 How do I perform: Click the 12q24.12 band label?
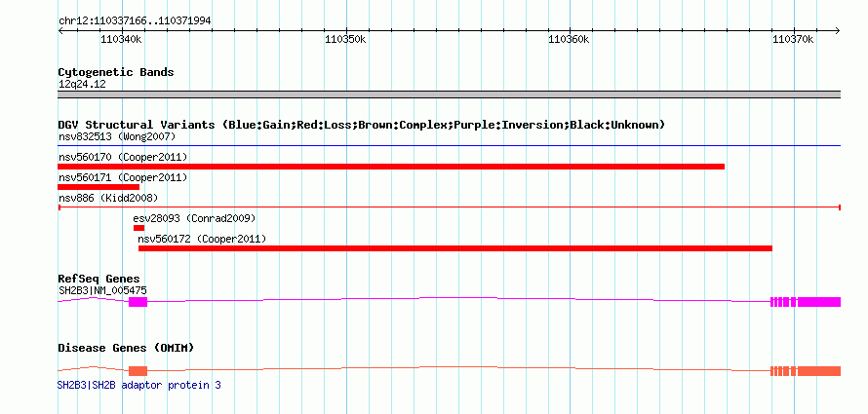[82, 85]
